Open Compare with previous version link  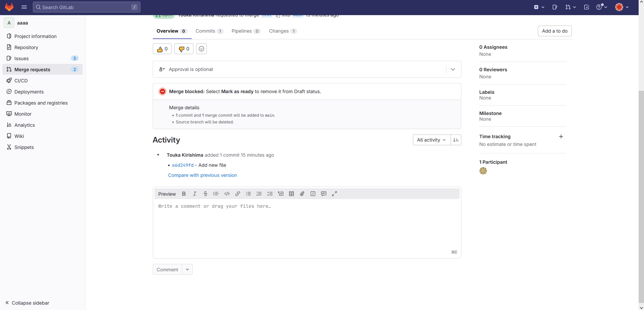202,175
